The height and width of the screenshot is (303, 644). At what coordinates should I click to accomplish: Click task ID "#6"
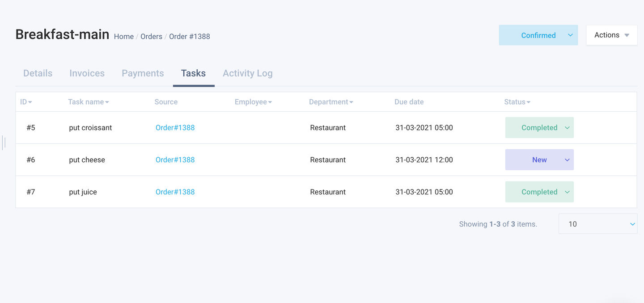tap(31, 160)
